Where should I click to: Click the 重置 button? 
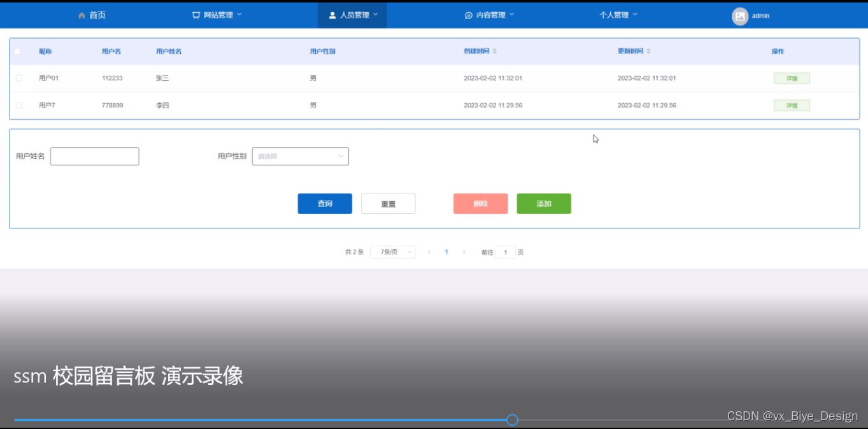388,204
